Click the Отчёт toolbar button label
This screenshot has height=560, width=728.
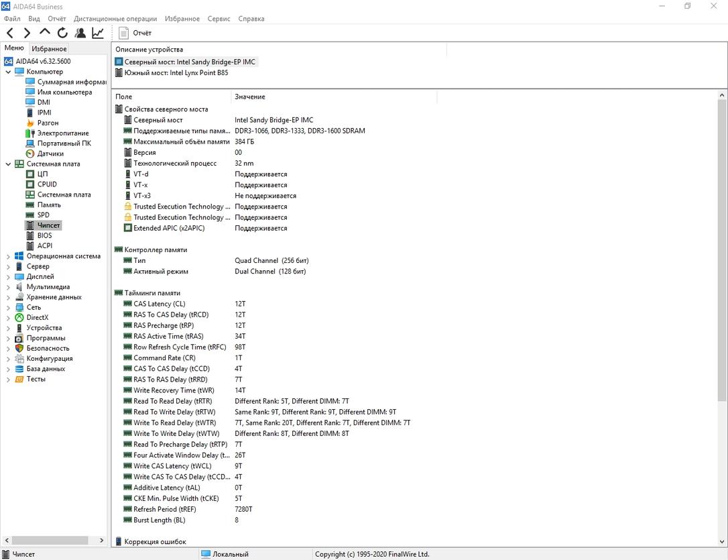click(142, 33)
